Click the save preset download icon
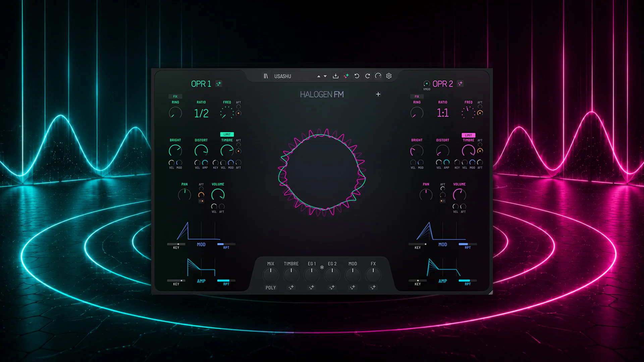644x362 pixels. 335,76
